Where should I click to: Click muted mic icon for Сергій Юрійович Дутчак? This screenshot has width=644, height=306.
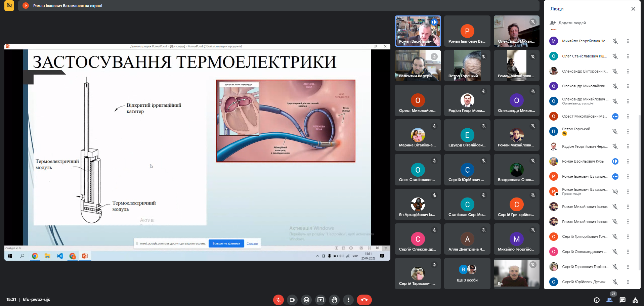coord(615,282)
